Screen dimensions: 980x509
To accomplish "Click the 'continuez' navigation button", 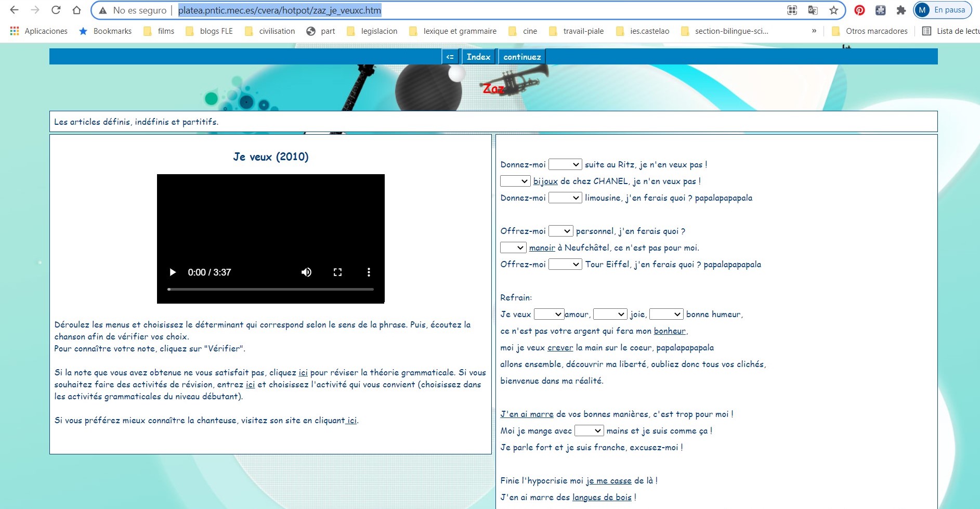I will [522, 57].
